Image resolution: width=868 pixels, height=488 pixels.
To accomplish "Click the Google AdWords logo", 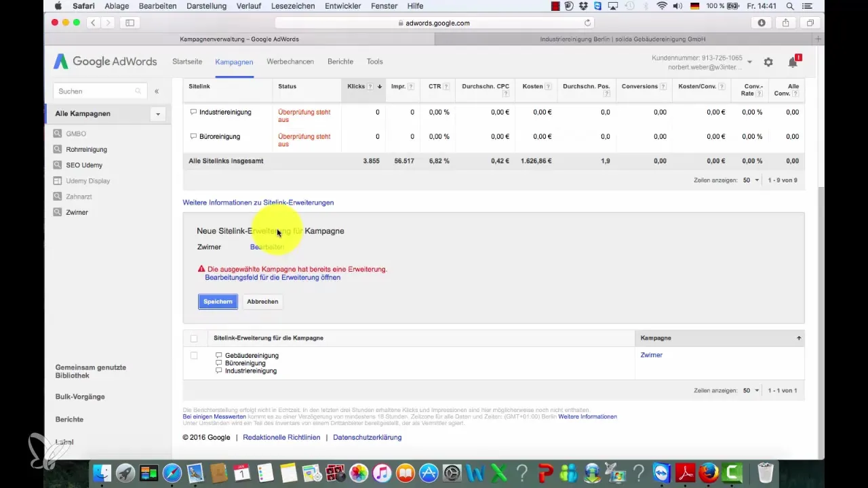I will (105, 62).
